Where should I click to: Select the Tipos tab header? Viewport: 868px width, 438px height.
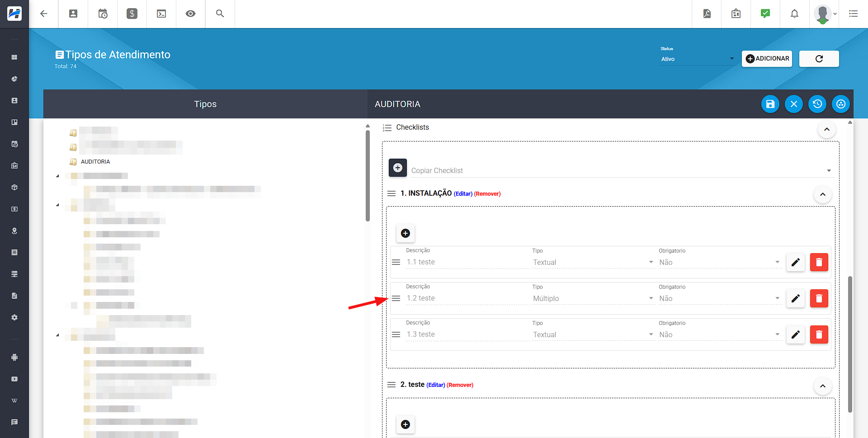[205, 104]
